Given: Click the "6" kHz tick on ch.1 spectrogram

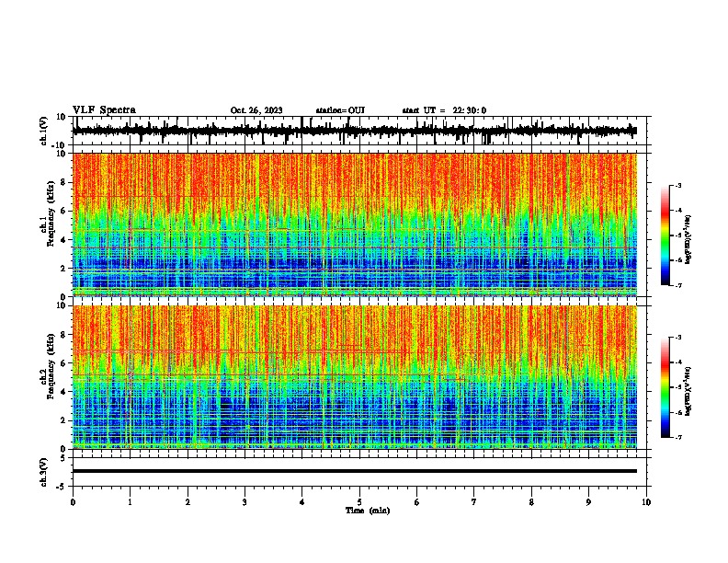Looking at the screenshot, I should click(64, 211).
